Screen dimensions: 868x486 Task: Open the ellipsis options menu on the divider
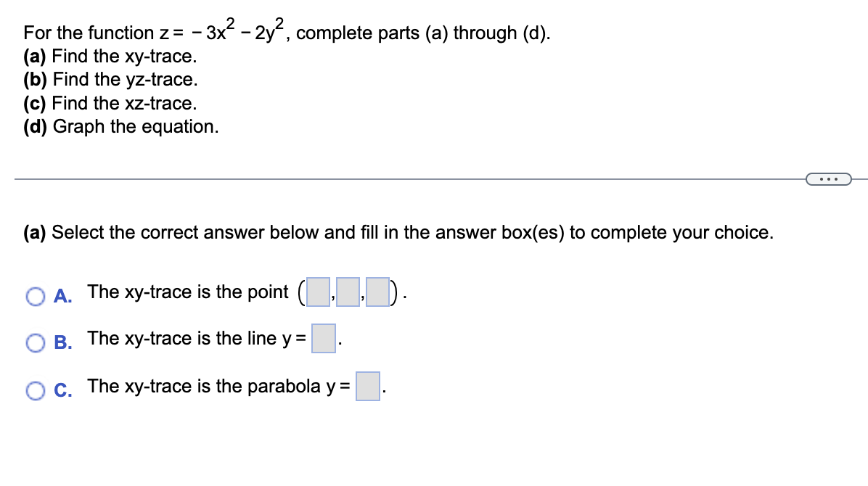pos(829,178)
